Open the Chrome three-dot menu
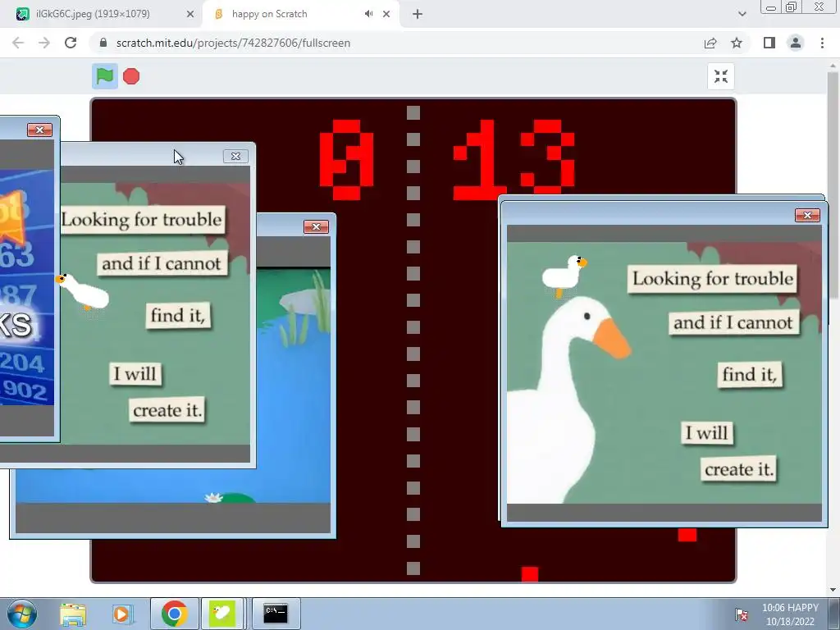Viewport: 840px width, 630px height. [x=822, y=43]
